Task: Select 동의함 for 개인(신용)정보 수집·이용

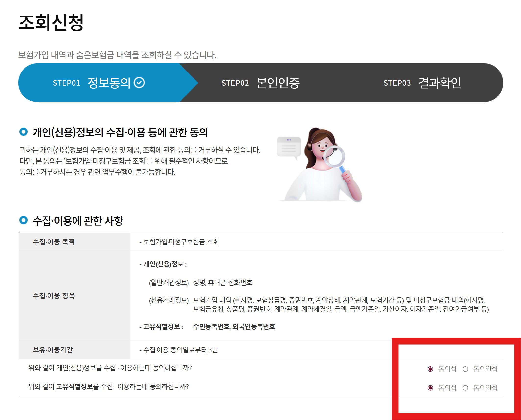Action: click(430, 369)
